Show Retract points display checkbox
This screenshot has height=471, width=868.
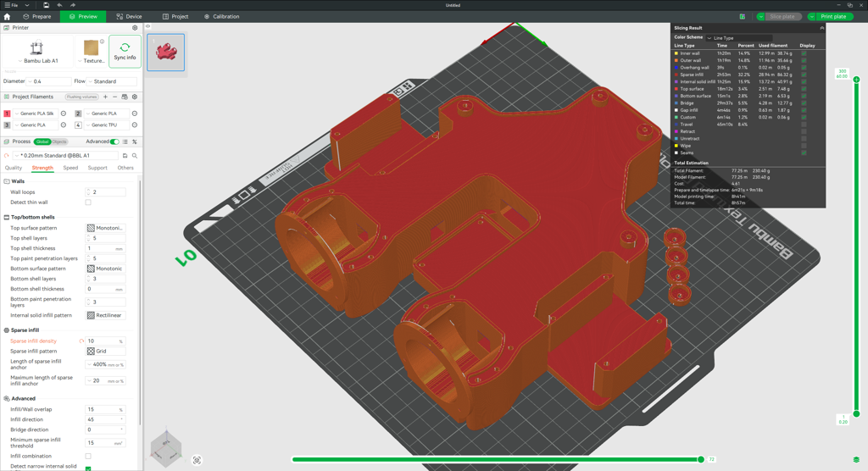804,131
